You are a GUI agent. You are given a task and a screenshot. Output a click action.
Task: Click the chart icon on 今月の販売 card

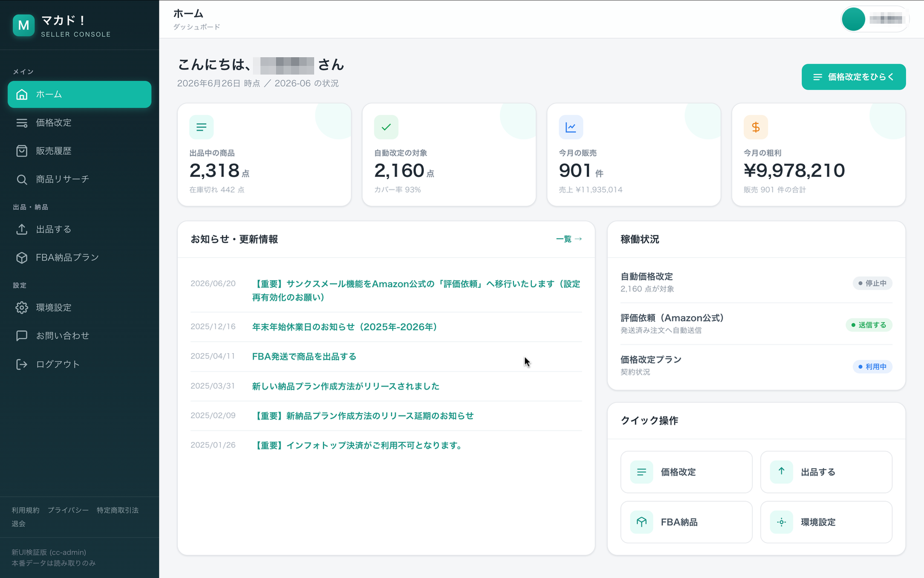(x=571, y=127)
